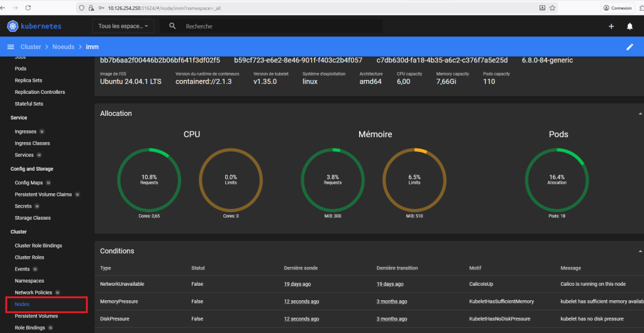
Task: Click the plus icon to create resource
Action: coord(611,26)
